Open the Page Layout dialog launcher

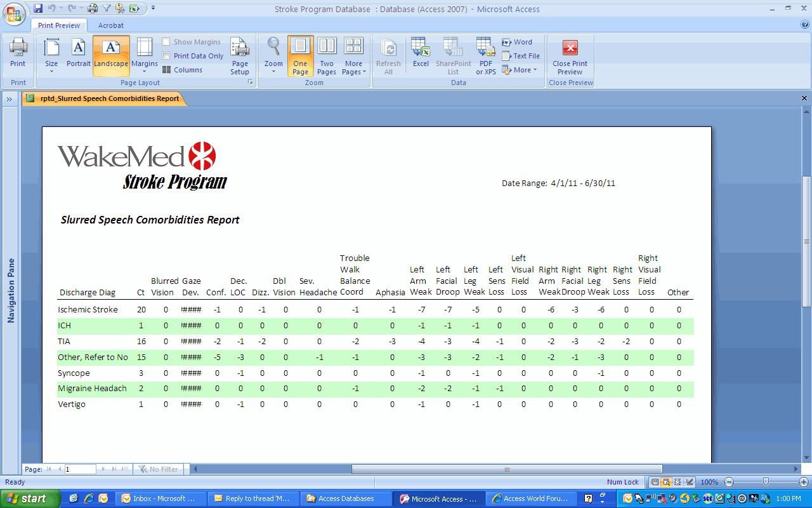251,83
